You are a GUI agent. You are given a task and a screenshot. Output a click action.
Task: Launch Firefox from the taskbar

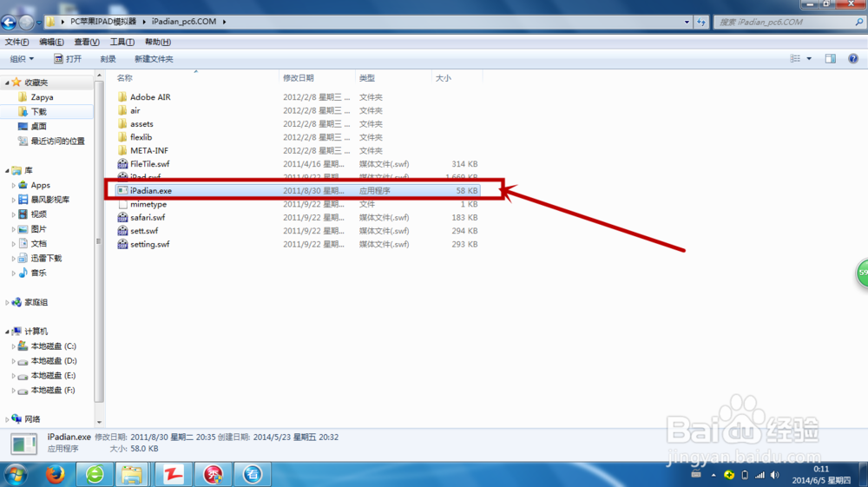[56, 474]
